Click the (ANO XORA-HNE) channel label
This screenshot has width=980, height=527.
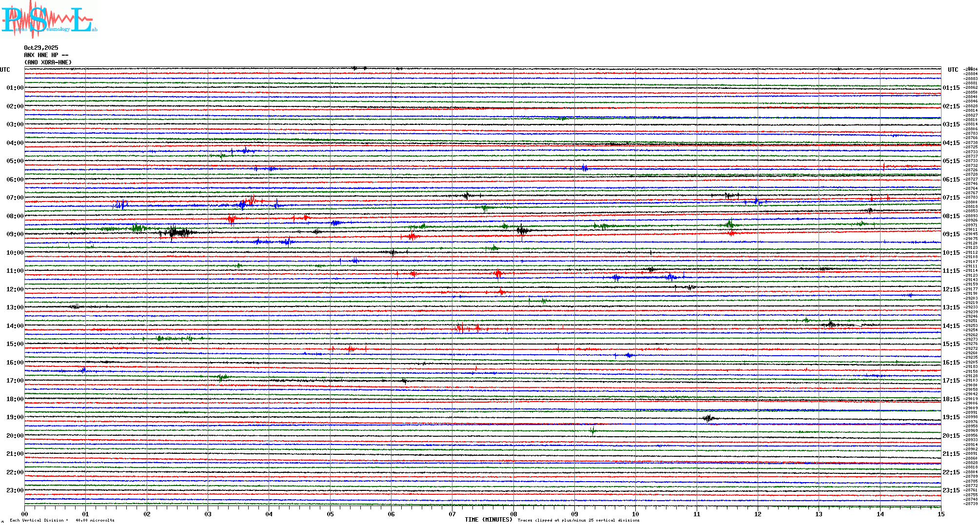[48, 62]
